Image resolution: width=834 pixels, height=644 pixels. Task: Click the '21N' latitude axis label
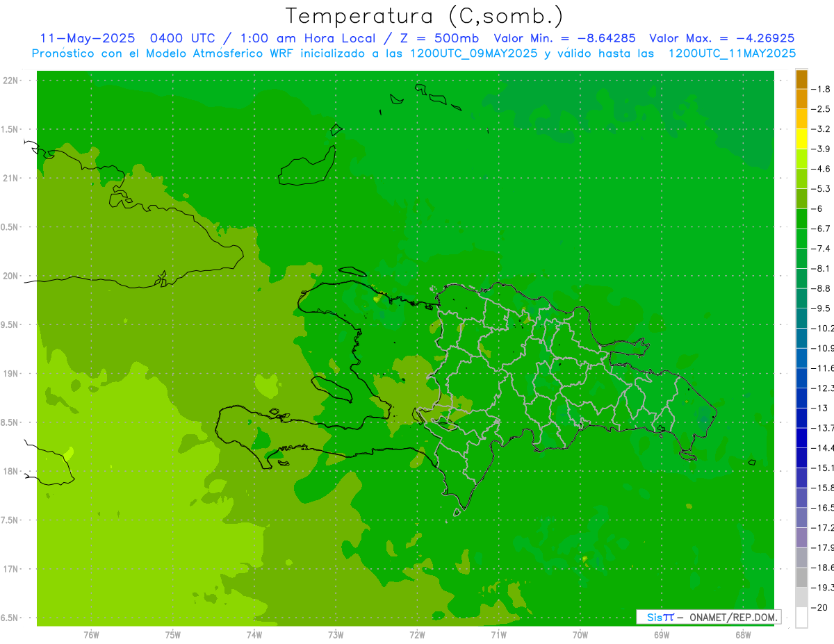[10, 179]
